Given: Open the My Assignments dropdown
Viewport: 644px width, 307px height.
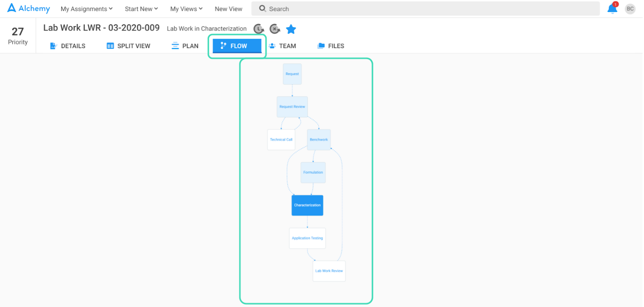Looking at the screenshot, I should tap(87, 9).
